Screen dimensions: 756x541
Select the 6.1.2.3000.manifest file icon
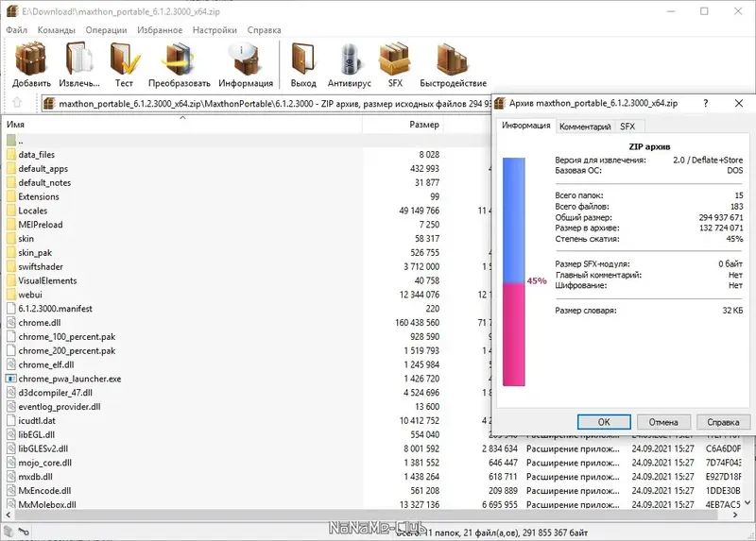pos(11,309)
